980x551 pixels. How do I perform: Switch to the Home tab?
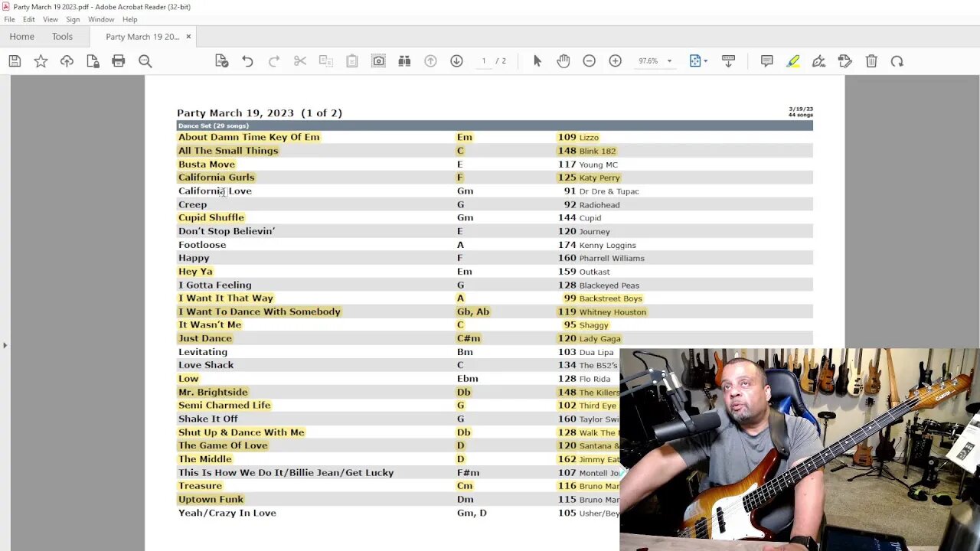pos(21,37)
